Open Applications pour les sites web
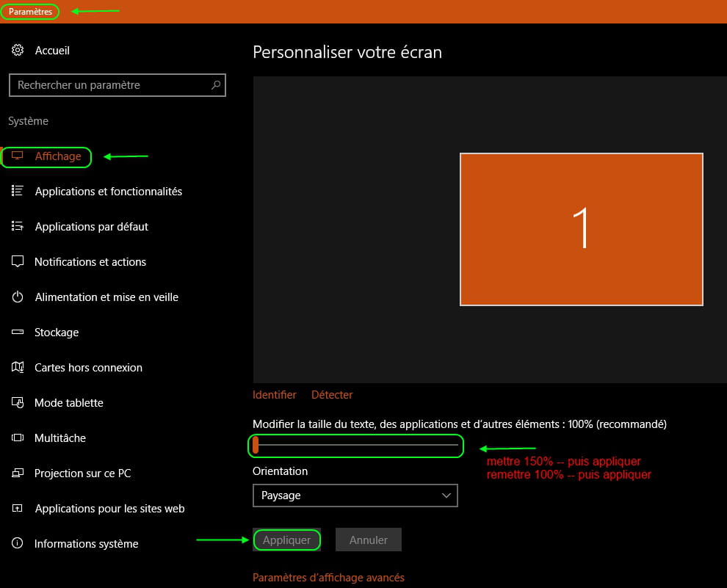This screenshot has width=727, height=588. pyautogui.click(x=109, y=508)
